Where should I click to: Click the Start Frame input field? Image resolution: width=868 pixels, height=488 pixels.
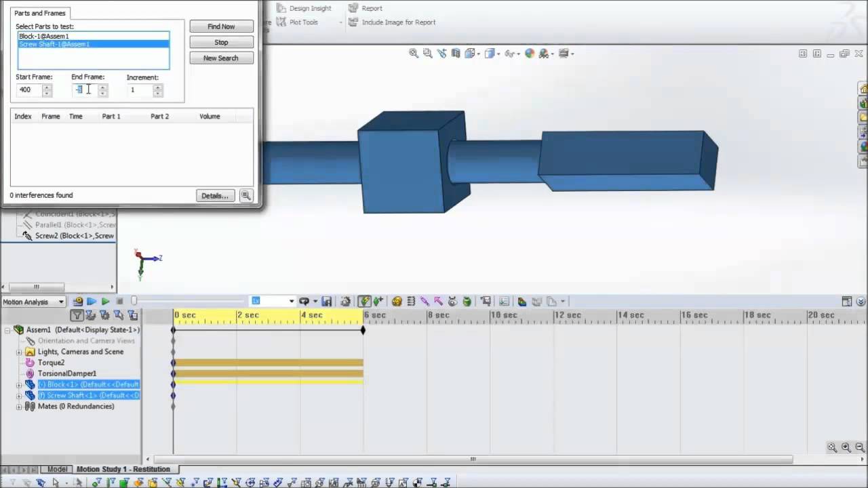point(28,89)
